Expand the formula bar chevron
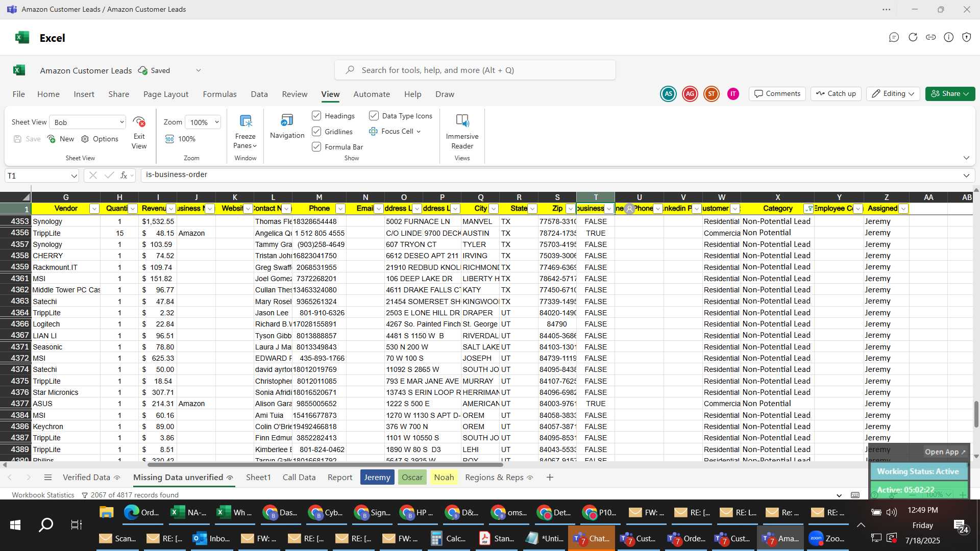The image size is (980, 551). (966, 176)
